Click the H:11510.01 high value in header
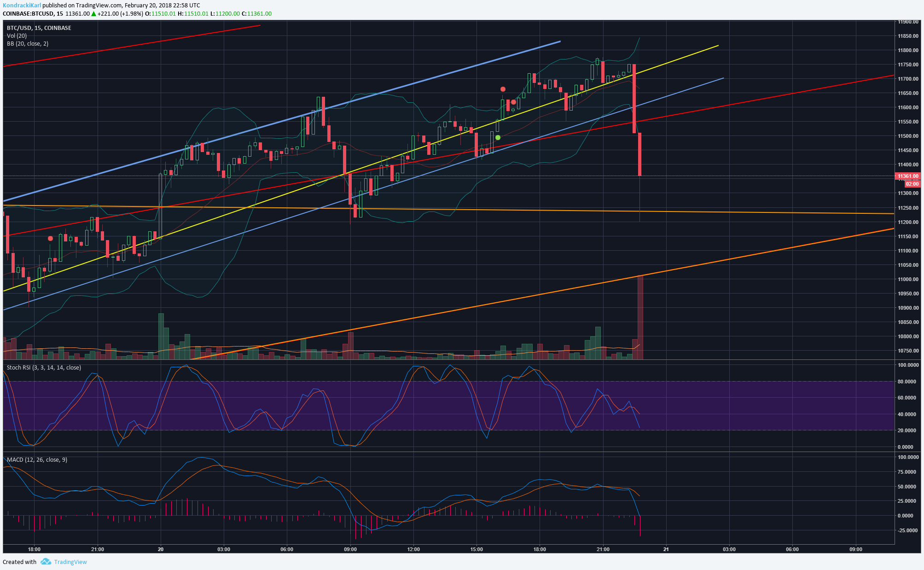 point(193,14)
